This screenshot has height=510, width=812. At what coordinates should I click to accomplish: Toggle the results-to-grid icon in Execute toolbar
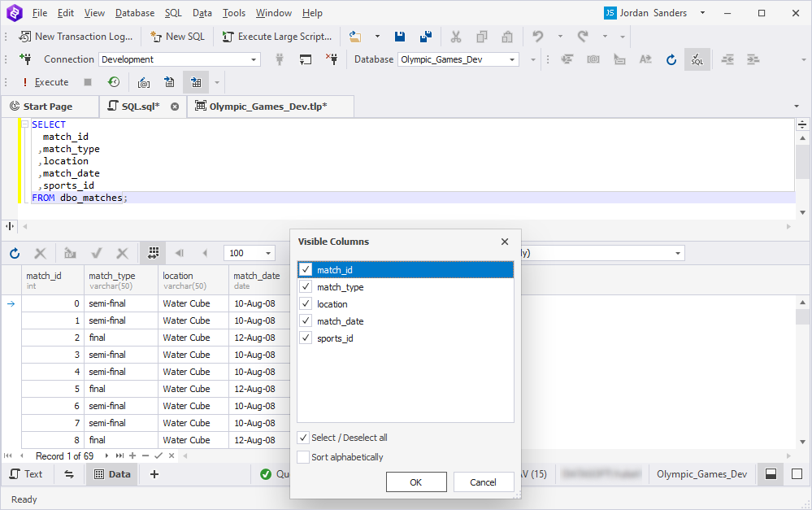[x=196, y=82]
